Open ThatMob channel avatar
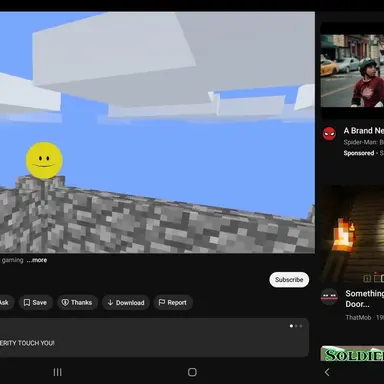 click(x=329, y=296)
